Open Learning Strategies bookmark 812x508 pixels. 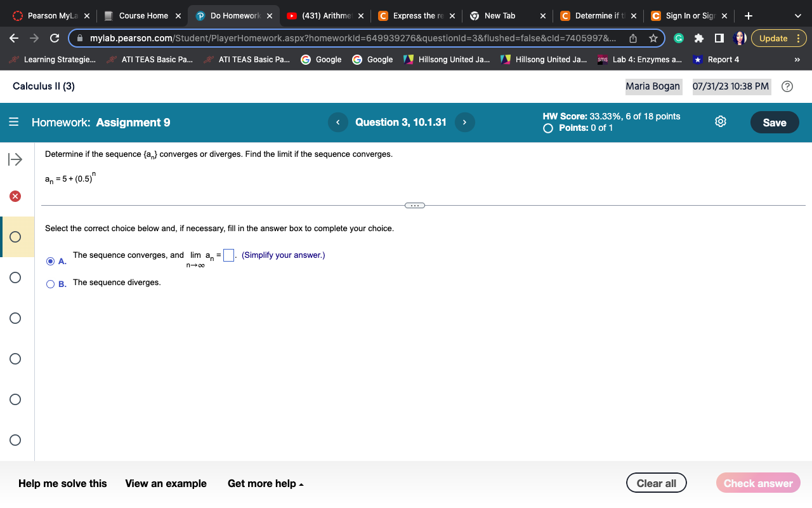[53, 60]
